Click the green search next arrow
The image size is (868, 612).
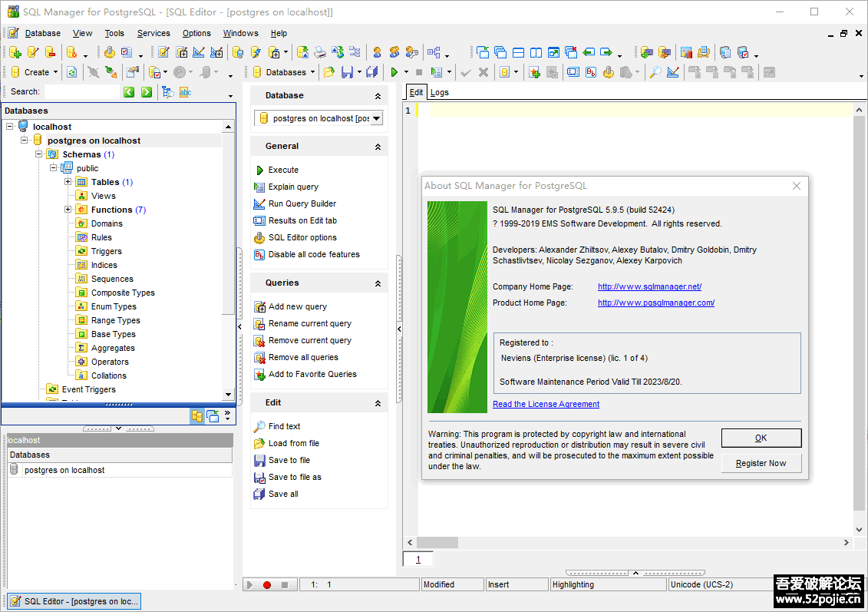pos(147,92)
